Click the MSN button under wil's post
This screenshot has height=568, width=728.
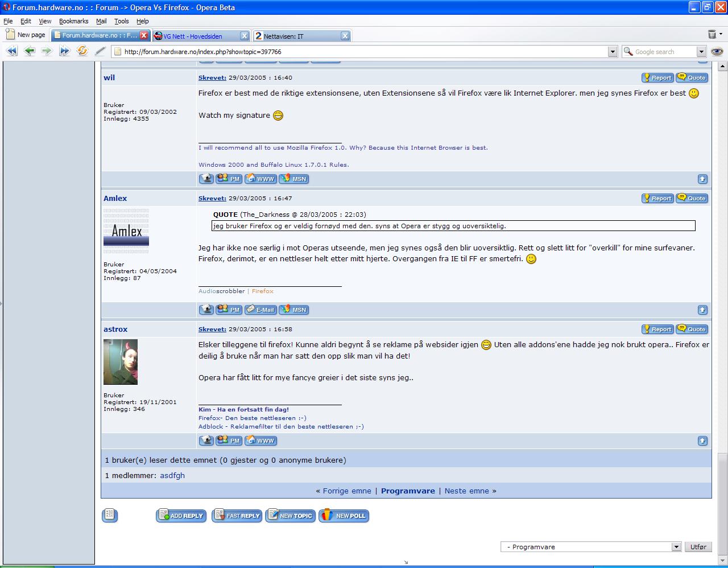pyautogui.click(x=293, y=179)
